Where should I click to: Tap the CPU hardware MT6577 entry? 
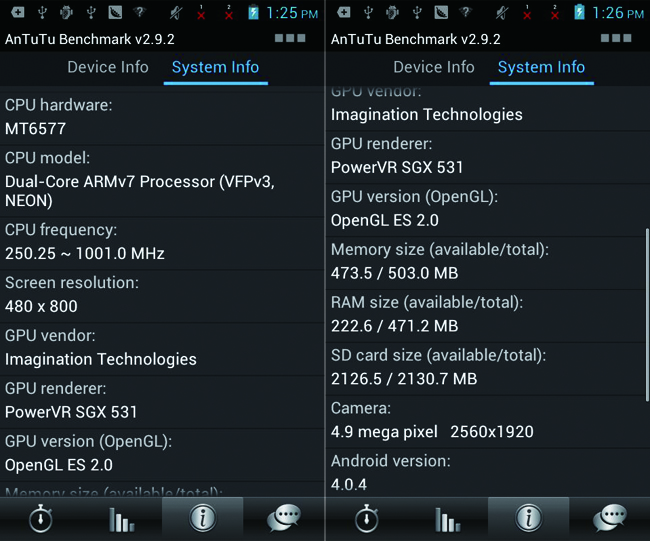[x=160, y=118]
